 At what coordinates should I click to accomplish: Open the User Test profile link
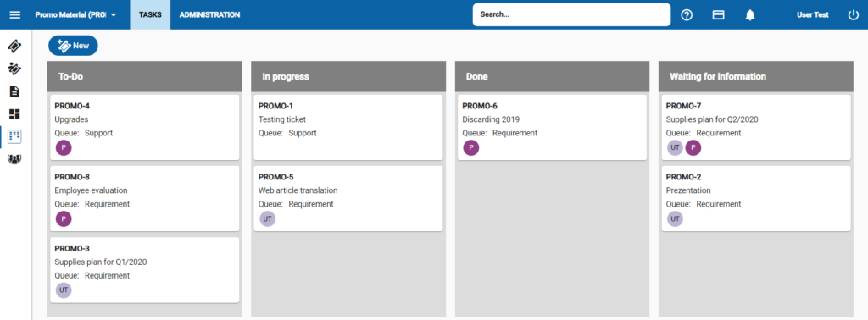[x=813, y=15]
